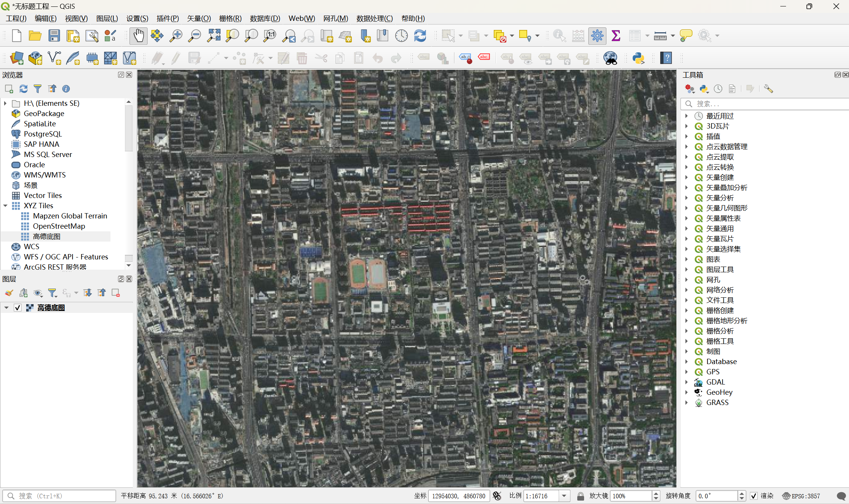The height and width of the screenshot is (504, 849).
Task: Click Zoom Full extent icon
Action: click(x=214, y=36)
